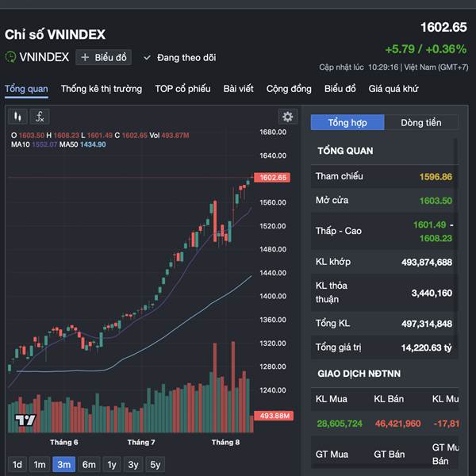Click KL Bán value 46,421,960
Viewport: 476px width, 476px height.
[397, 424]
